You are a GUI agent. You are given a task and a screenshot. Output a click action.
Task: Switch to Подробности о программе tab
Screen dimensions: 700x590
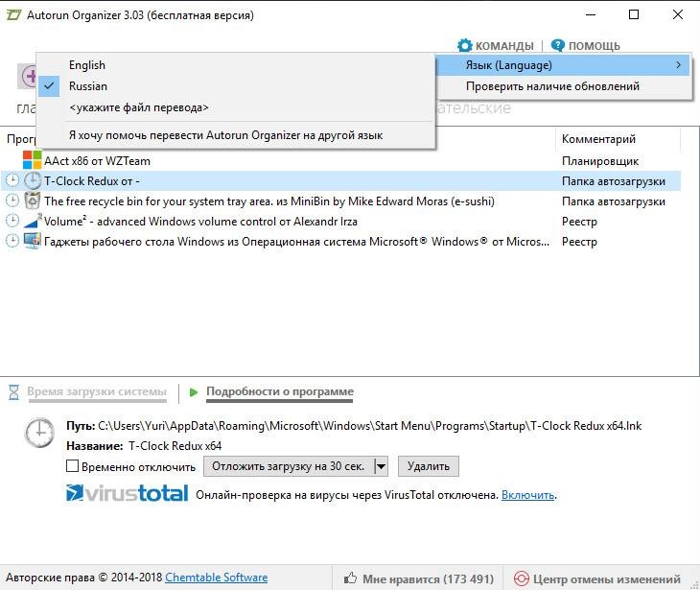[x=279, y=391]
